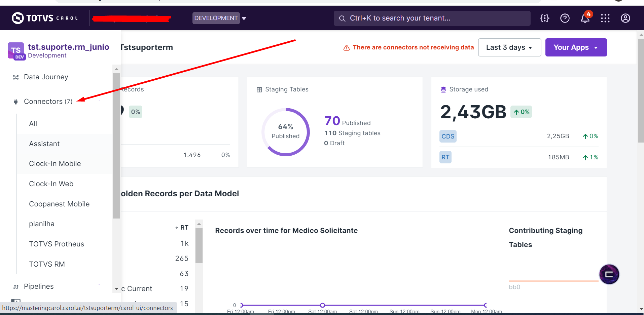The height and width of the screenshot is (315, 644).
Task: Click the sidebar vertical scrollbar
Action: coord(116,145)
